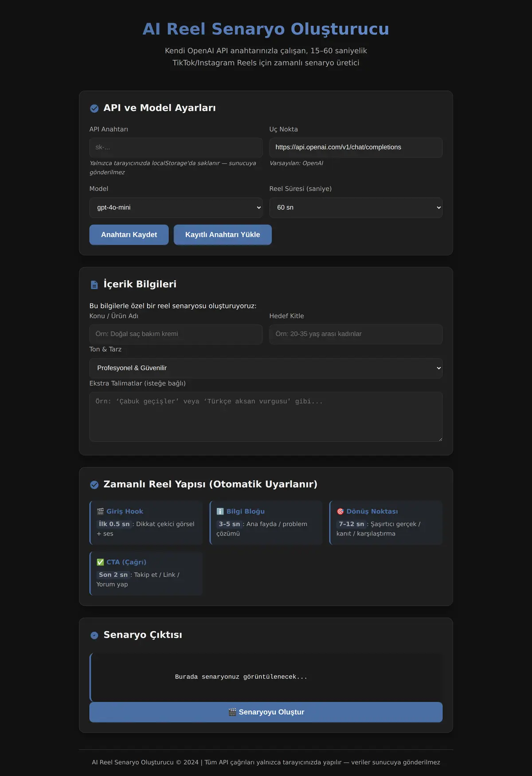Focus the API Anahtarı input field
This screenshot has height=776, width=532.
pos(176,147)
